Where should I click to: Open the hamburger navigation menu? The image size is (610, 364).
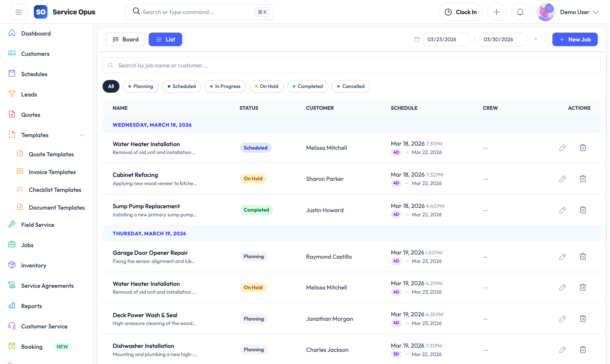18,12
